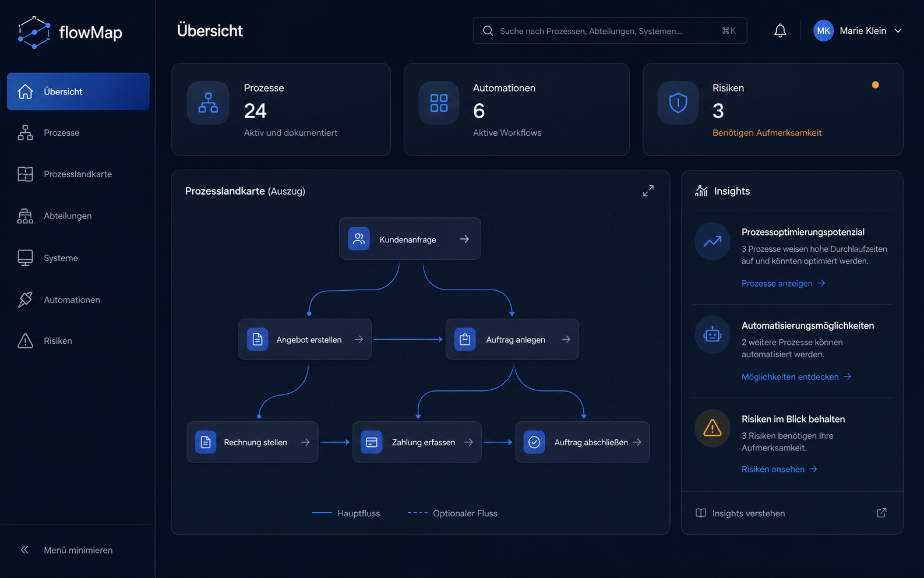Click the map icon beside Prozesslandkarte
Viewport: 924px width, 578px height.
coord(25,174)
